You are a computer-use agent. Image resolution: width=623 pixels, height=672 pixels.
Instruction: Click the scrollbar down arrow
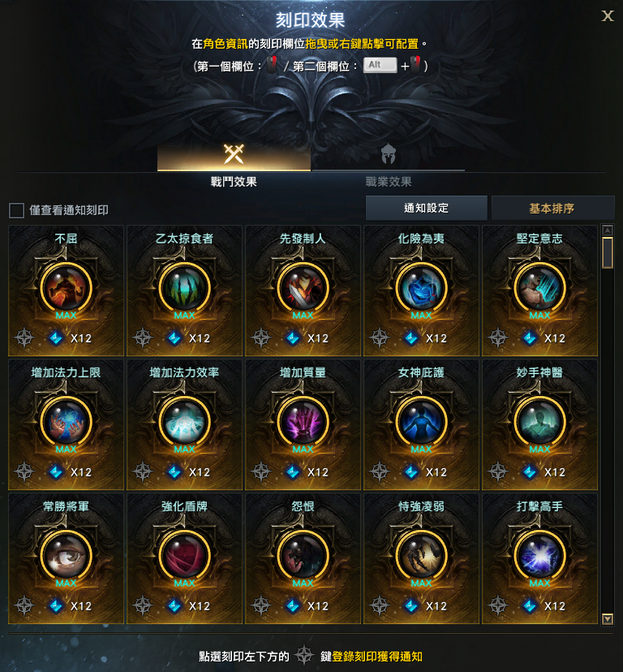pos(608,619)
